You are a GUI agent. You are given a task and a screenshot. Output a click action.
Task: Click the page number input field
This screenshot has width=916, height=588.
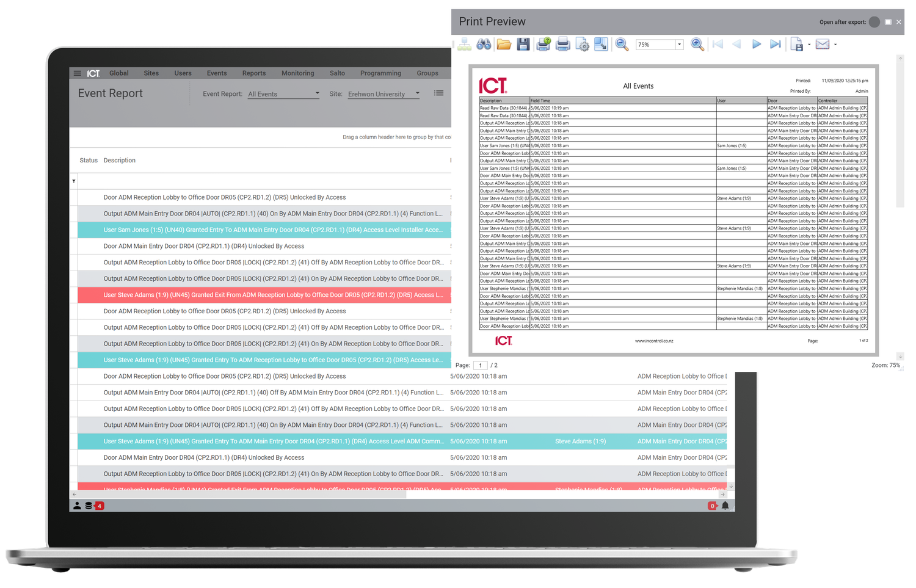pos(481,365)
